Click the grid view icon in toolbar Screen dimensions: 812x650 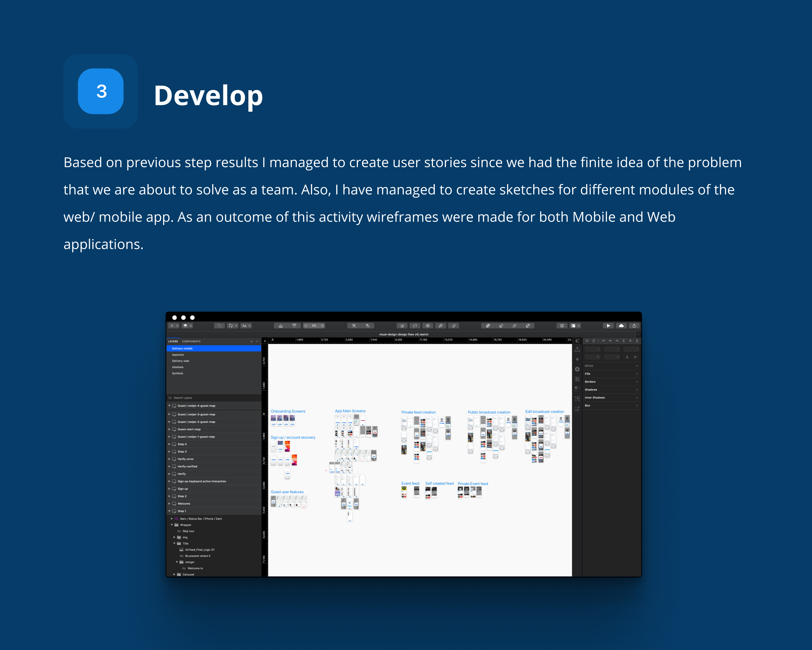coord(562,326)
